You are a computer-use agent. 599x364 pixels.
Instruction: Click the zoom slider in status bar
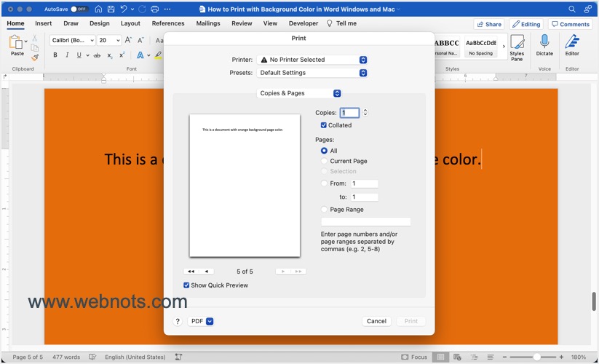coord(536,357)
